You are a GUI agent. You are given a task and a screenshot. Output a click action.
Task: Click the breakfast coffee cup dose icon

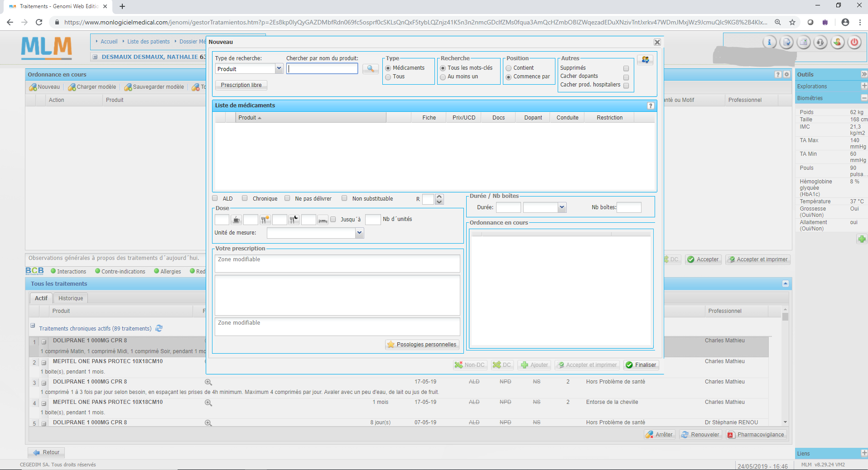click(236, 220)
